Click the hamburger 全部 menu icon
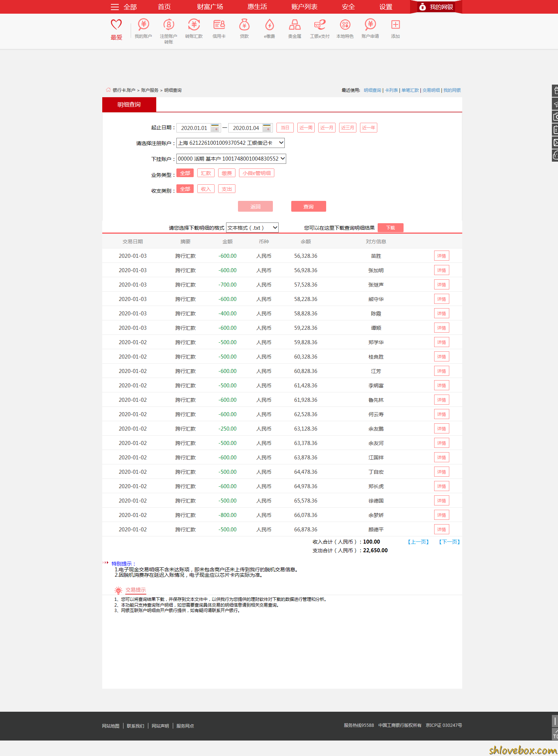 pyautogui.click(x=114, y=7)
